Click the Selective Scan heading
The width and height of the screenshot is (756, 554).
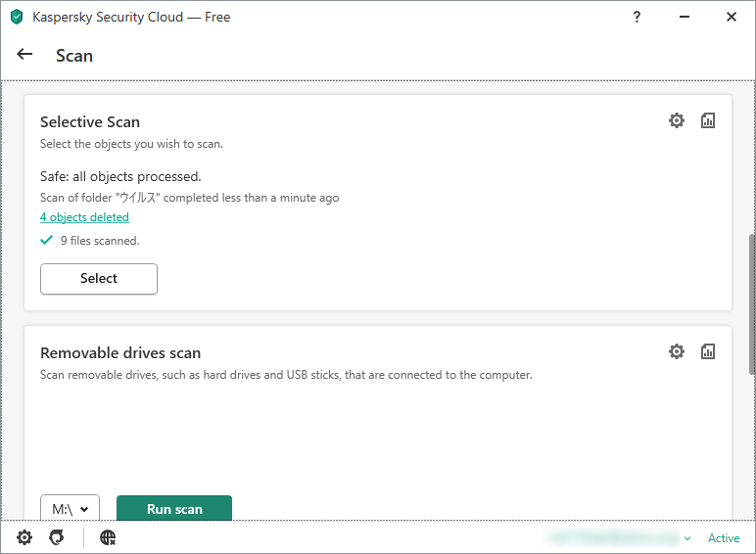click(x=90, y=122)
